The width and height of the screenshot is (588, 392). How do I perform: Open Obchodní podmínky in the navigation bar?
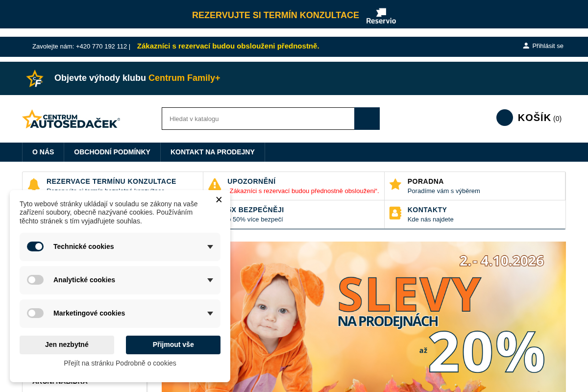pyautogui.click(x=112, y=152)
